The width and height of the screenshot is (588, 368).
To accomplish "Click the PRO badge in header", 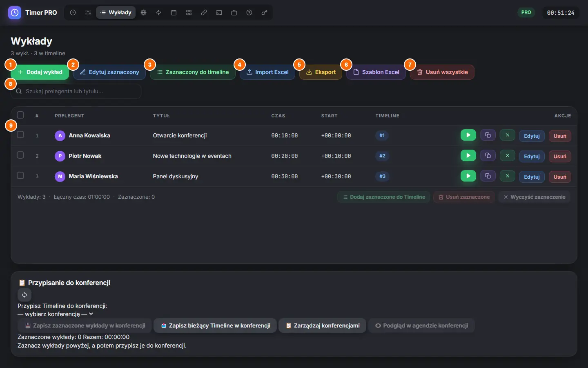I will click(x=526, y=12).
